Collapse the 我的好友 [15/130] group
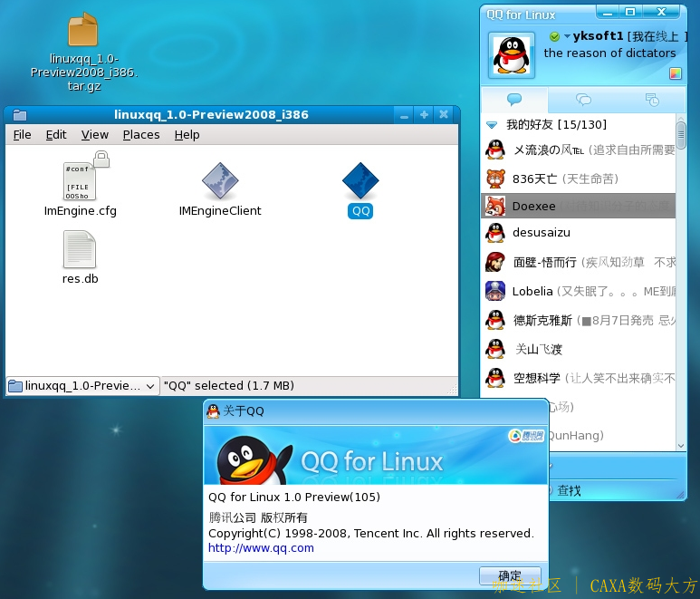 492,125
